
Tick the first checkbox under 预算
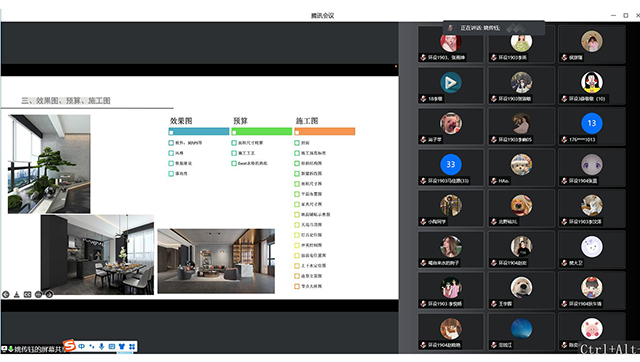coord(234,143)
